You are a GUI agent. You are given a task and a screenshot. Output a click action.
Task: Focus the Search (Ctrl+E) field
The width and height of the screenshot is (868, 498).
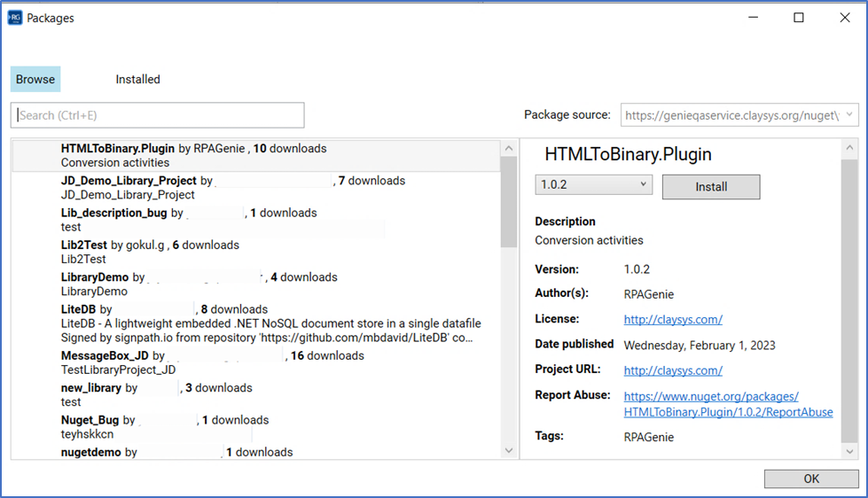pyautogui.click(x=157, y=115)
